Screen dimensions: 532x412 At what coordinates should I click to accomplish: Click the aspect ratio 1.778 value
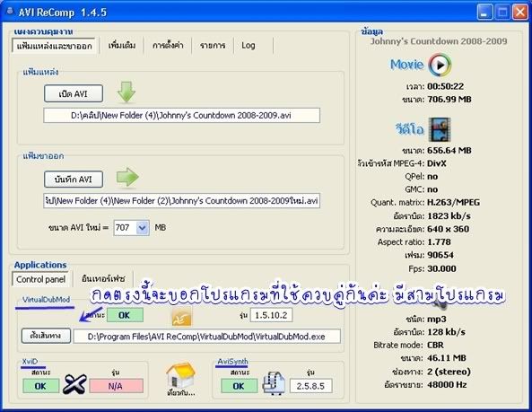(439, 242)
